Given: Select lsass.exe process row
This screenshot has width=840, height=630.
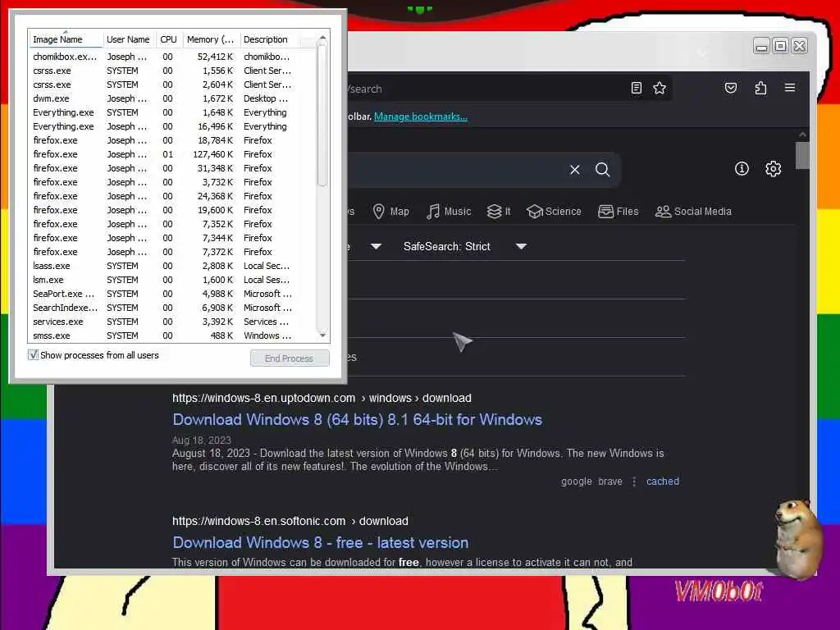Looking at the screenshot, I should (171, 266).
